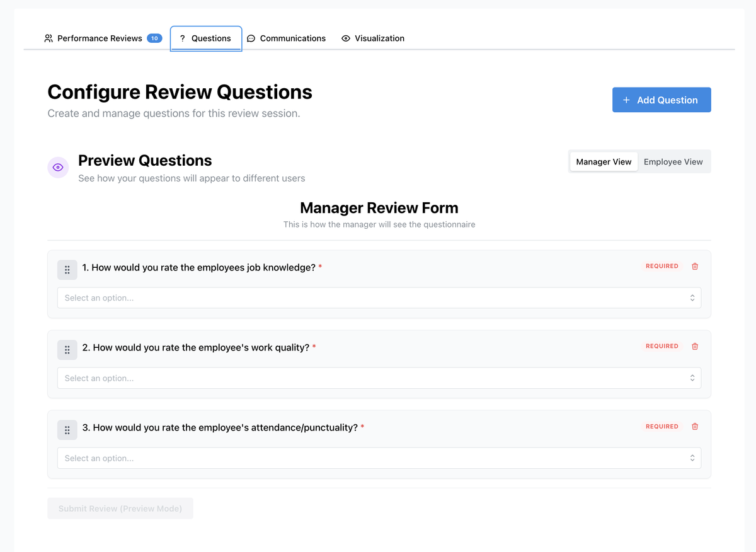Grab drag handle for job knowledge question
The height and width of the screenshot is (552, 756).
click(x=67, y=270)
